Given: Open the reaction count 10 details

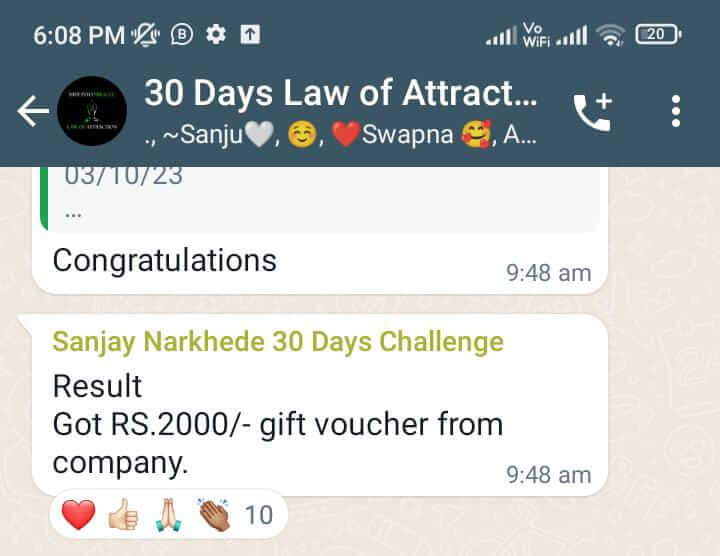Looking at the screenshot, I should coord(259,515).
